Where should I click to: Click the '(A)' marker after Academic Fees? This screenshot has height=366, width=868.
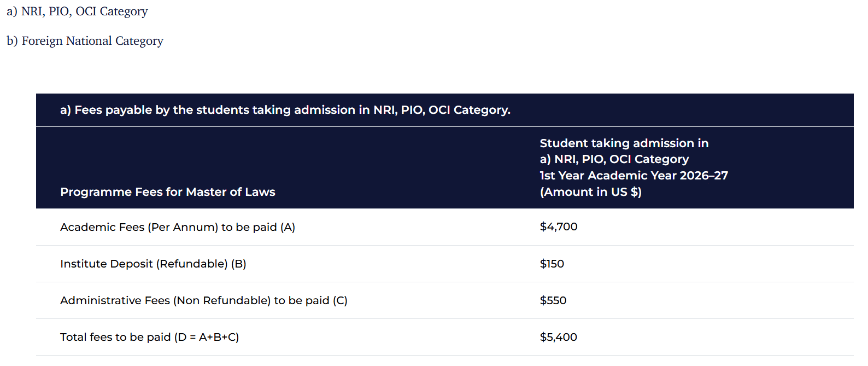288,227
